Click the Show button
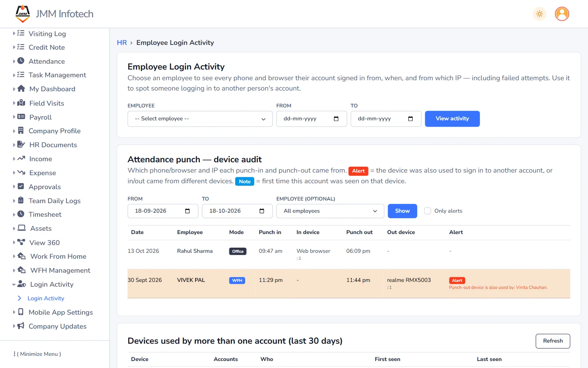 click(402, 211)
